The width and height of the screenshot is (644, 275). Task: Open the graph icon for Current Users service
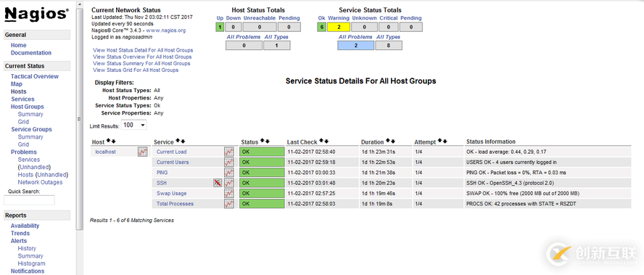(x=228, y=162)
